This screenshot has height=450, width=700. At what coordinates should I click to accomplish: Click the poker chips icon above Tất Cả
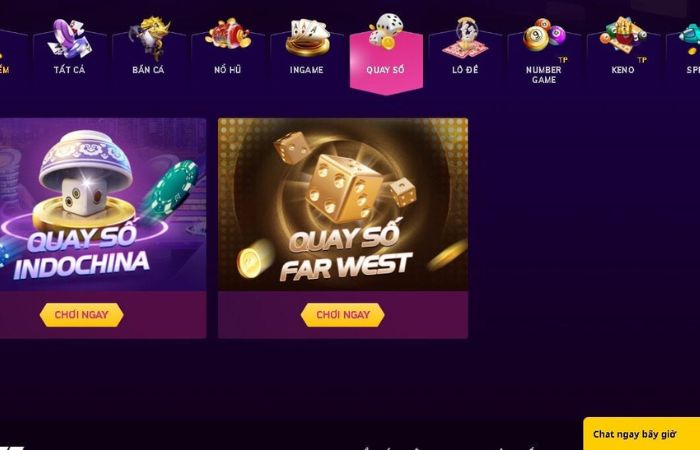coord(70,38)
